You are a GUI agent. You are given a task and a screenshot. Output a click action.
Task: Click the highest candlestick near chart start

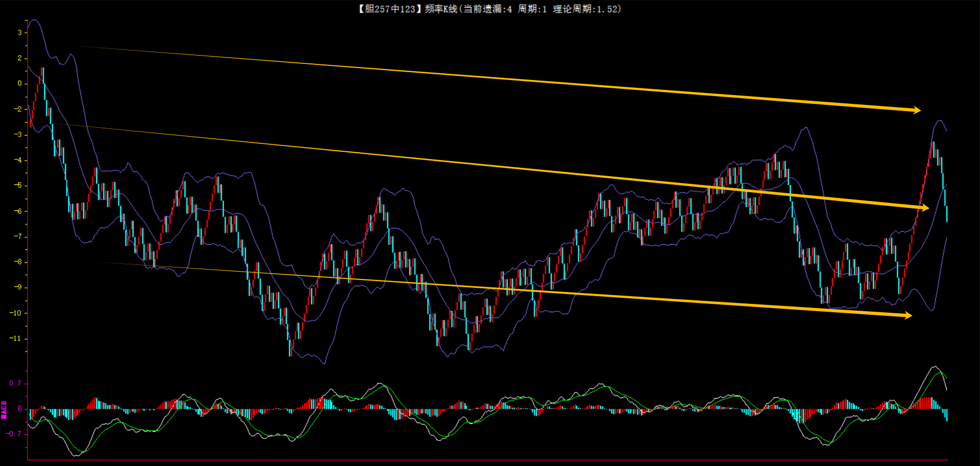[x=43, y=75]
